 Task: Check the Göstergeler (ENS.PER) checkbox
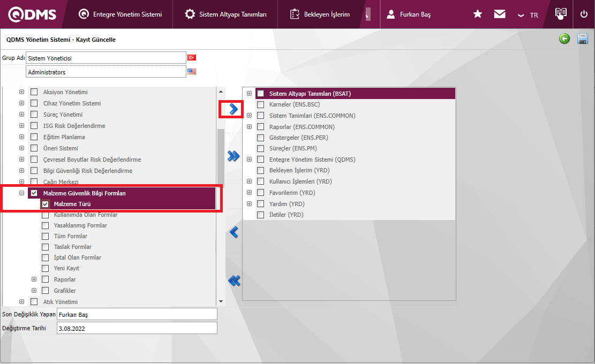click(261, 138)
